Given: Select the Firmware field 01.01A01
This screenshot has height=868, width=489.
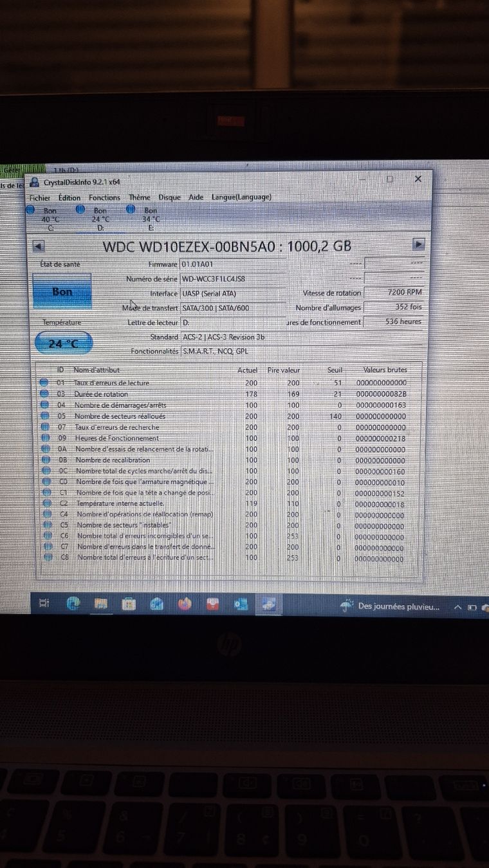Looking at the screenshot, I should tap(233, 264).
